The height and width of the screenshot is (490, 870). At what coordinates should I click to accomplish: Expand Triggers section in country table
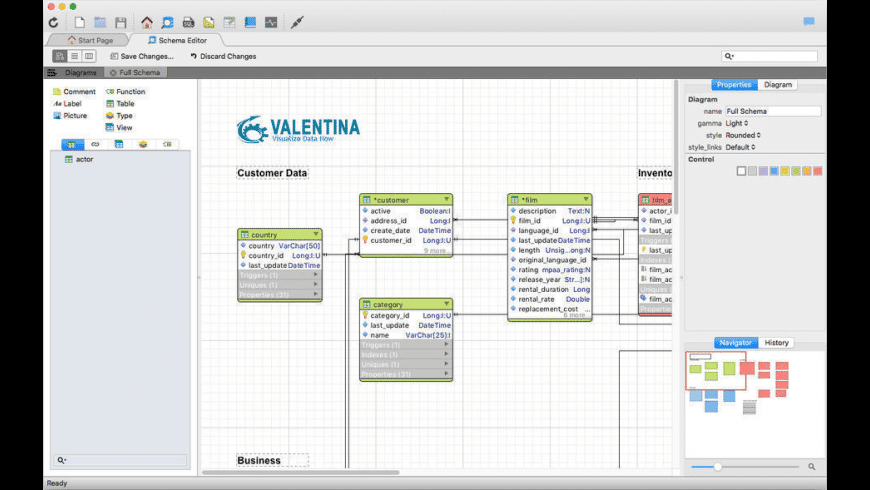click(317, 275)
